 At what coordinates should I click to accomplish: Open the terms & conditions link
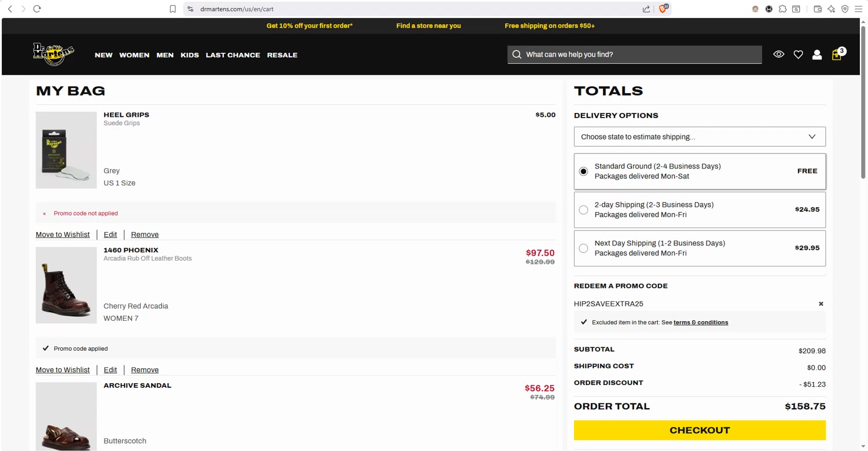[701, 322]
